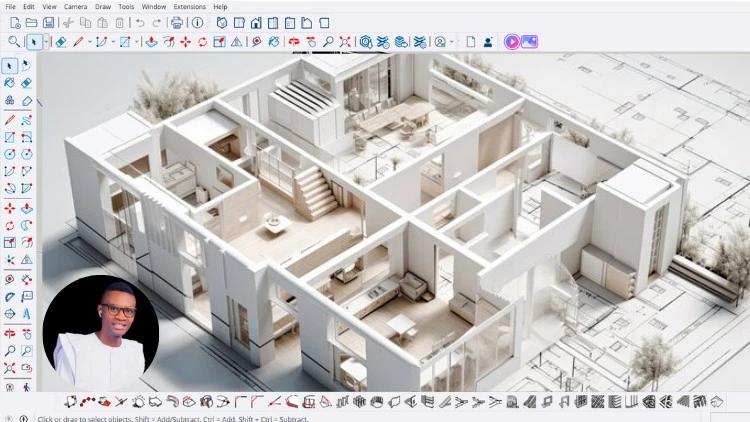Select the Move tool in top toolbar
Image resolution: width=750 pixels, height=422 pixels.
coord(186,42)
